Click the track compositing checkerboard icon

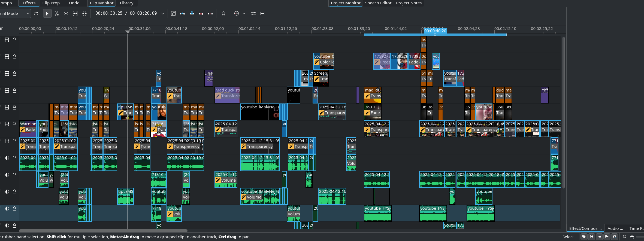(x=173, y=13)
